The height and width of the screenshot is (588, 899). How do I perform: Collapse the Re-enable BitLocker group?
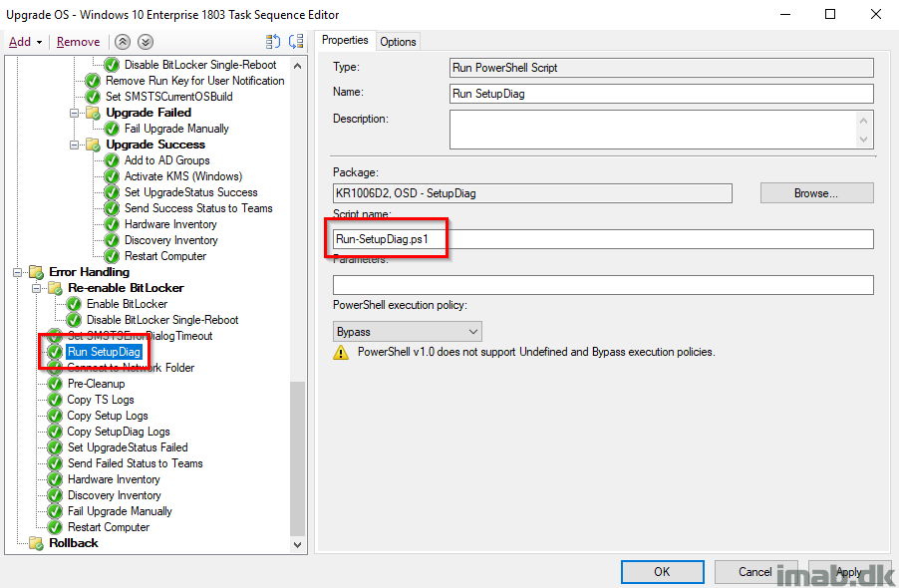36,288
